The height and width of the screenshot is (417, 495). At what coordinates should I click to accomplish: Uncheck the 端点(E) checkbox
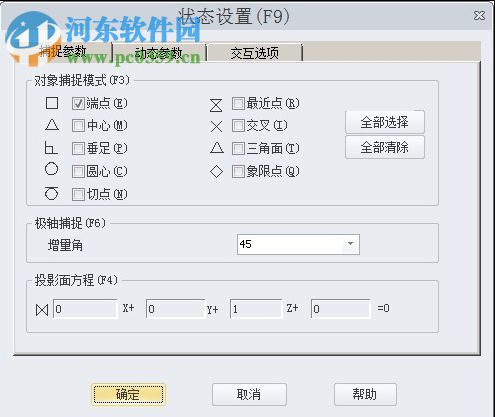point(78,104)
